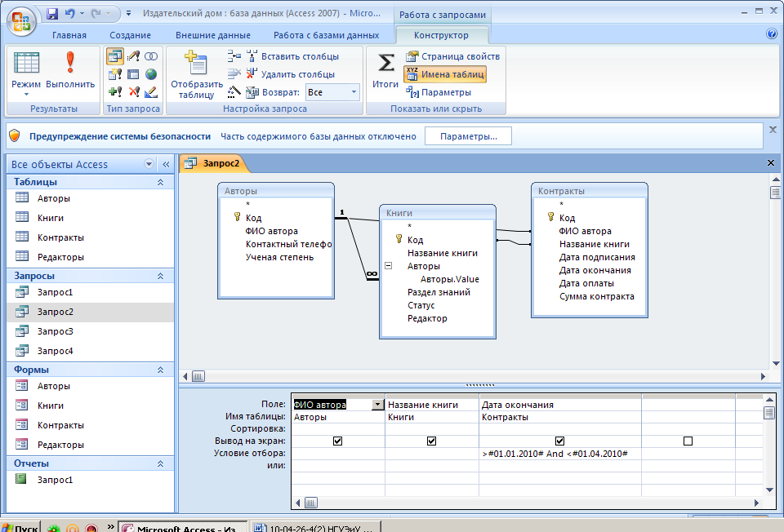This screenshot has width=784, height=532.
Task: Choose the Pass-Through globe query icon
Action: pyautogui.click(x=151, y=74)
